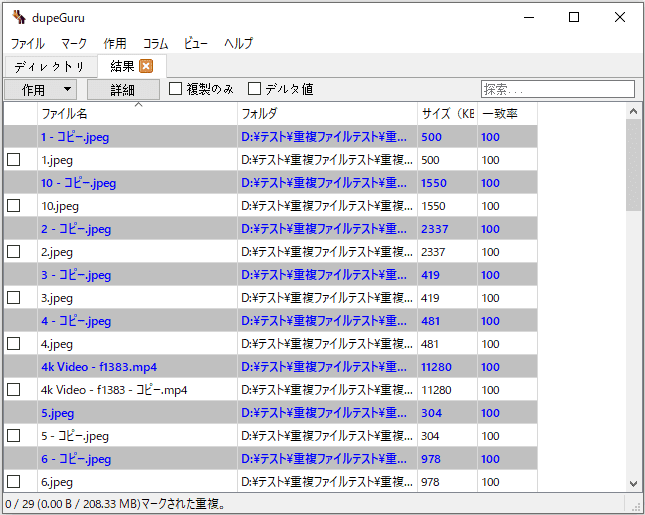Enable the 複製のみ checkbox
This screenshot has height=515, width=645.
pyautogui.click(x=176, y=89)
